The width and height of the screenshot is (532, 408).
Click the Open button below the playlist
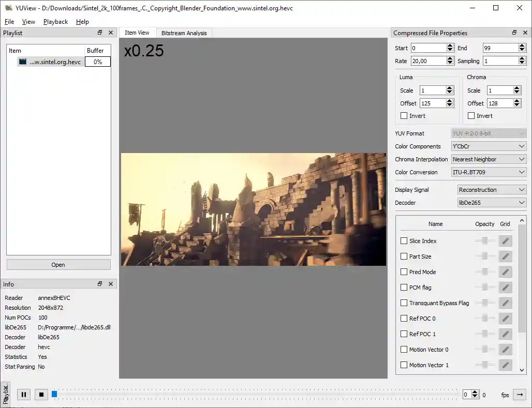pos(58,264)
